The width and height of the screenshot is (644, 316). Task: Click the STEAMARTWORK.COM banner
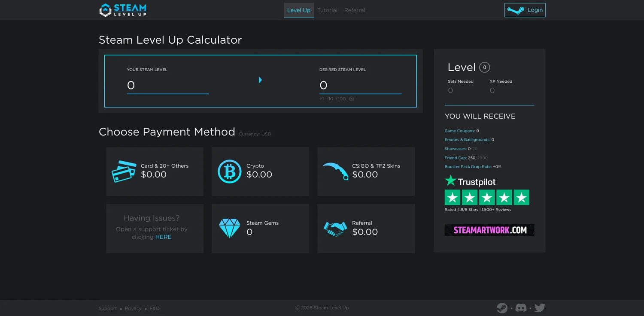click(x=489, y=230)
